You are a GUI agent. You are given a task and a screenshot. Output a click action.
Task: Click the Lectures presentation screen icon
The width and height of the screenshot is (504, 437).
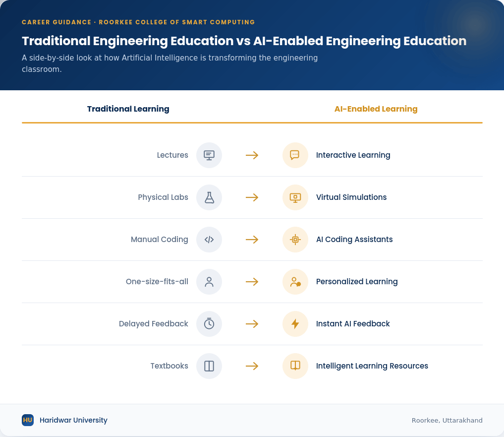pos(209,155)
